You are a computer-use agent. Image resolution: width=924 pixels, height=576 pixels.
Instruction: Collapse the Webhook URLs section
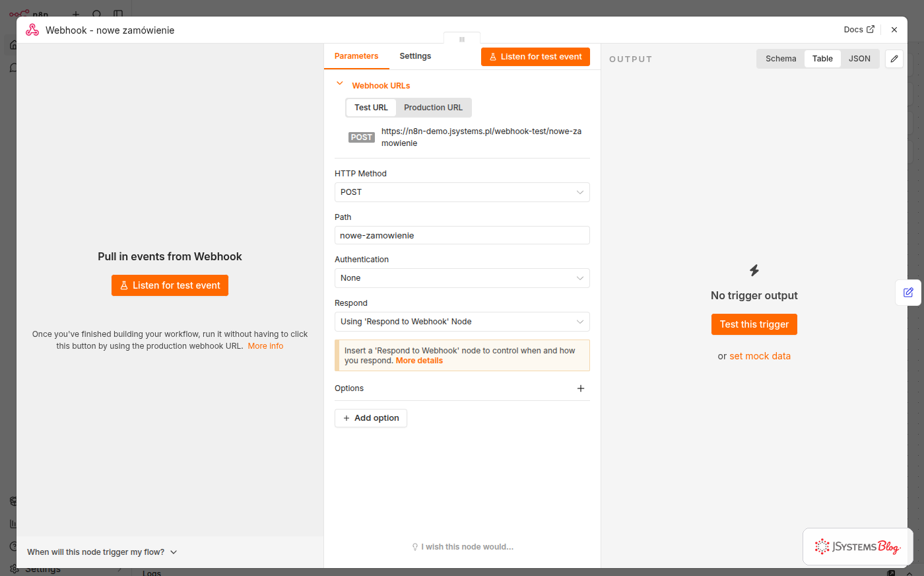(340, 84)
